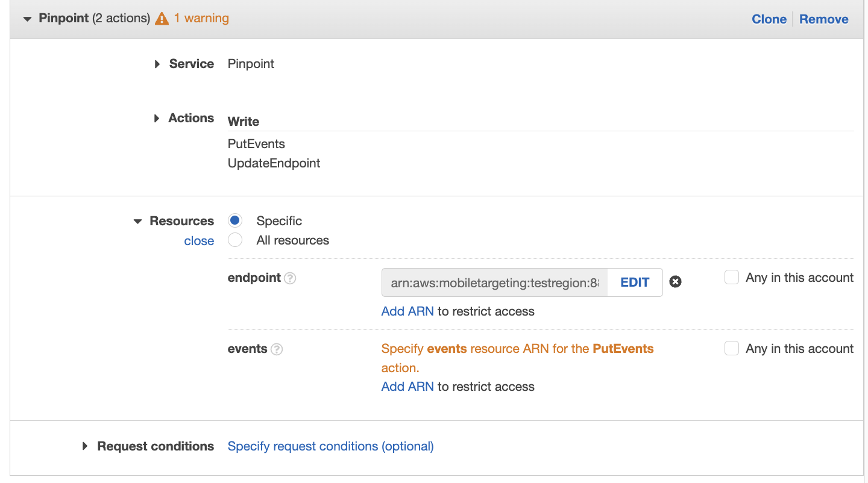Open the endpoint help tooltip icon

pos(290,278)
